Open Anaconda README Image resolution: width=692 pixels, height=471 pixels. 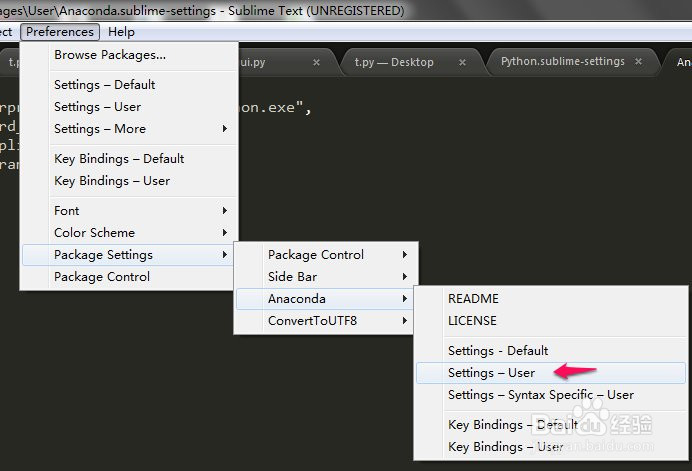(x=551, y=299)
